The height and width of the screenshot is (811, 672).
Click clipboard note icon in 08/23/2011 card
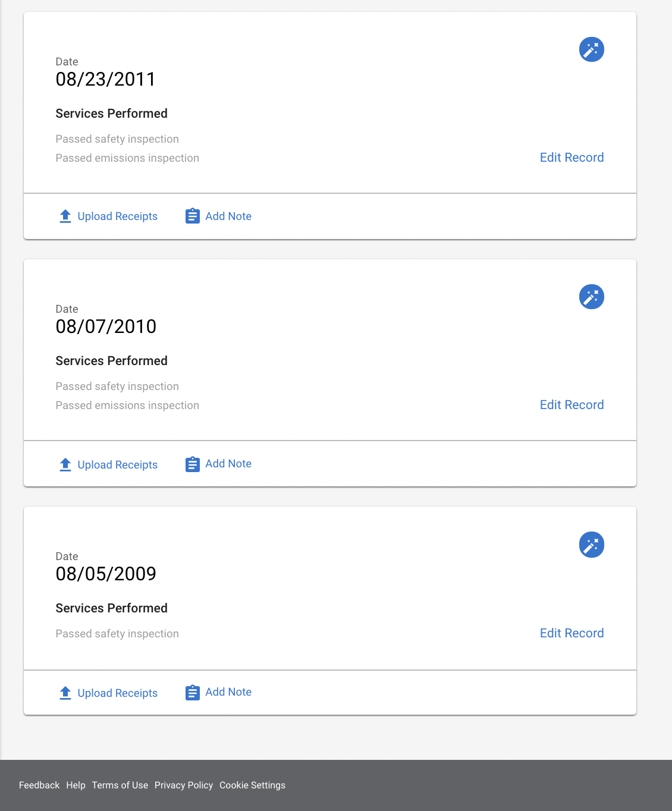(193, 216)
